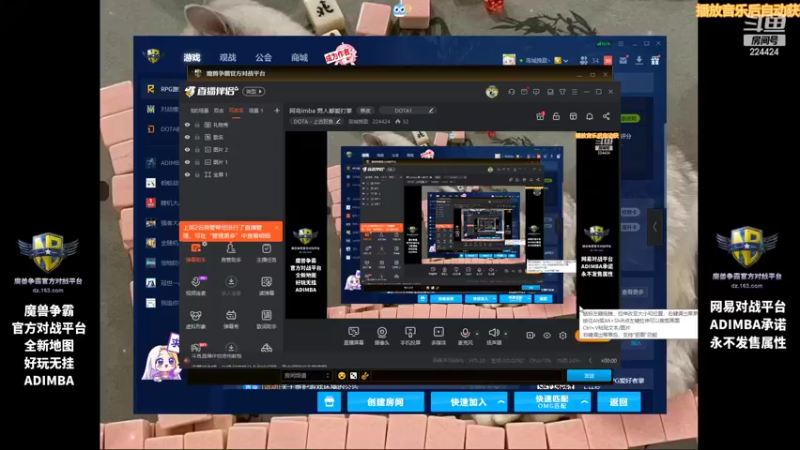The width and height of the screenshot is (800, 450).
Task: Open 视频连麦 co-stream tool
Action: (195, 286)
